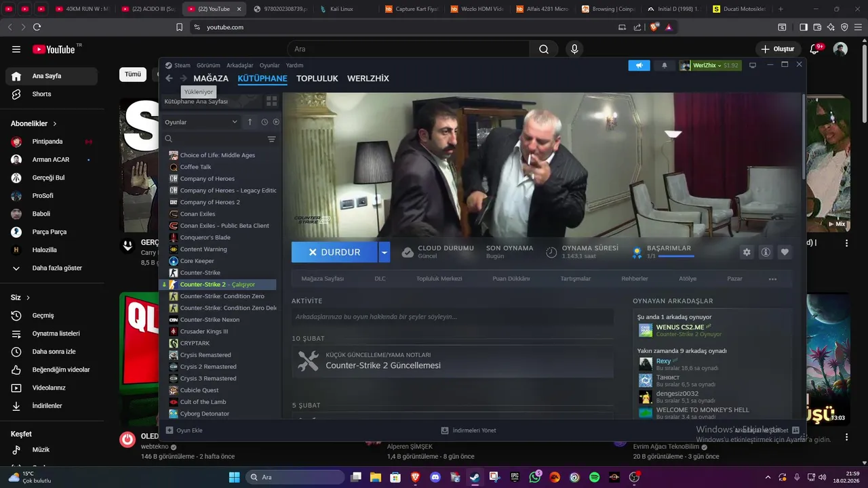Open advanced library filters icon
Viewport: 868px width, 488px height.
click(x=271, y=139)
